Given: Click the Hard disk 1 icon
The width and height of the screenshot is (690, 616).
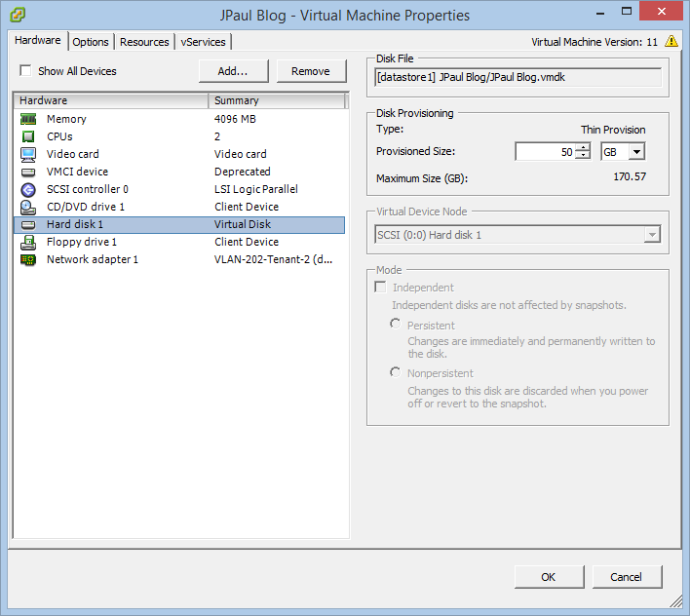Looking at the screenshot, I should pos(28,225).
